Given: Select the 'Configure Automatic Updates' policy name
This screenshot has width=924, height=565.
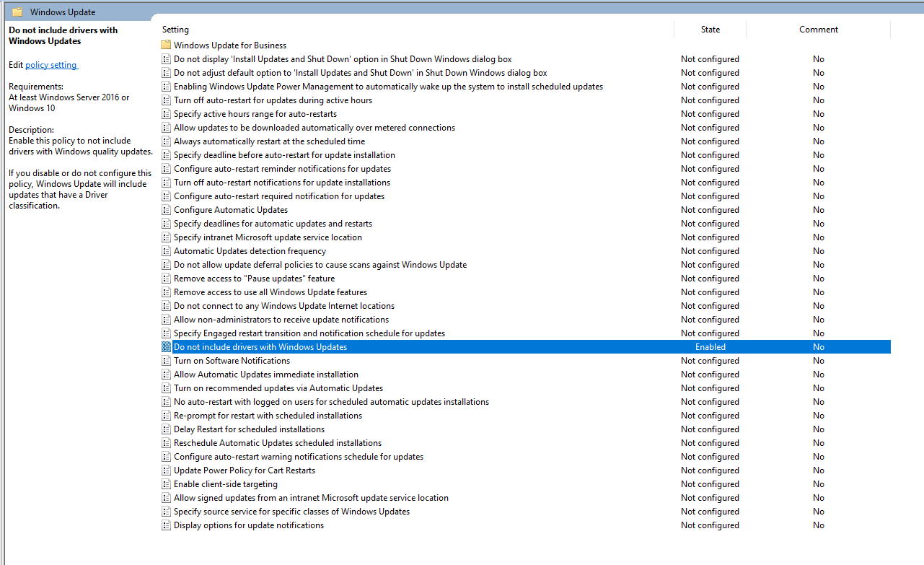Looking at the screenshot, I should [231, 210].
